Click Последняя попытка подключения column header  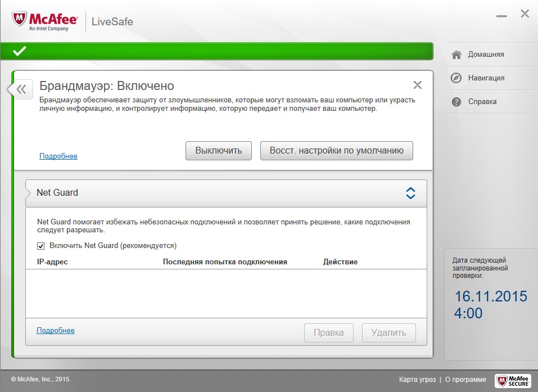(225, 262)
